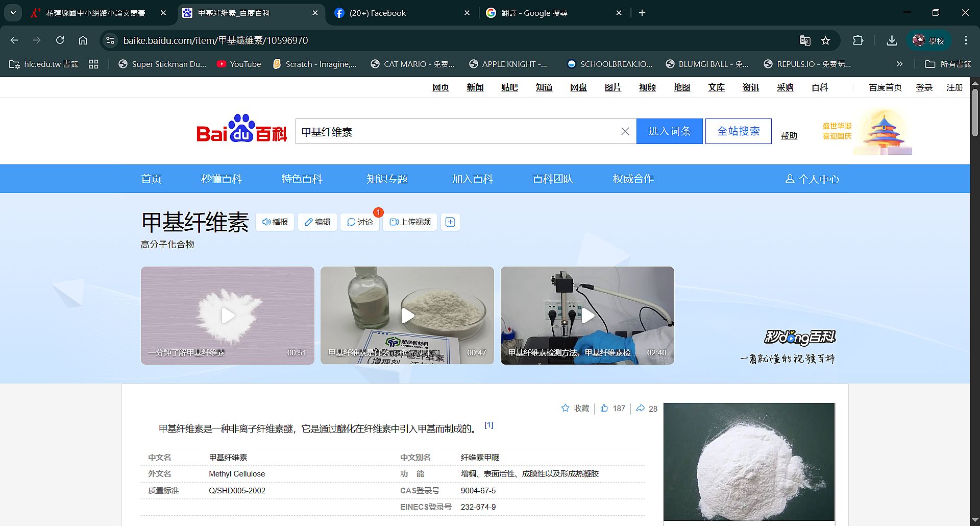The height and width of the screenshot is (526, 980).
Task: Click the share arrow icon
Action: (x=640, y=408)
